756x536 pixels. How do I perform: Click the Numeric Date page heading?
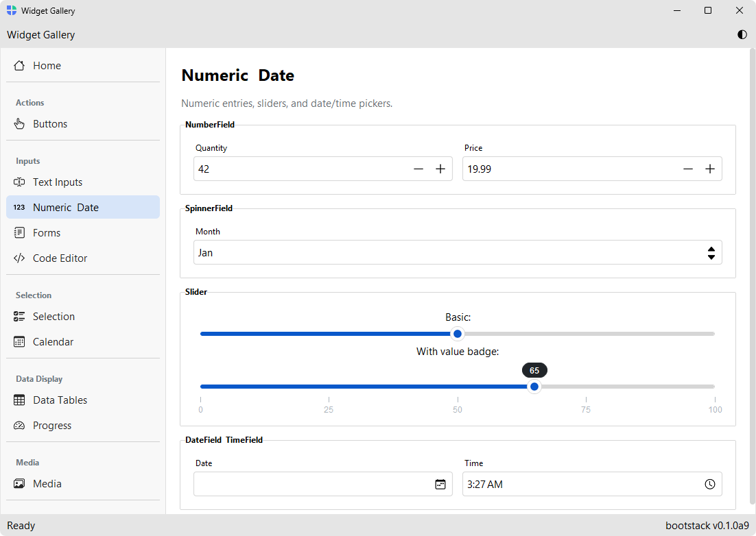point(237,75)
